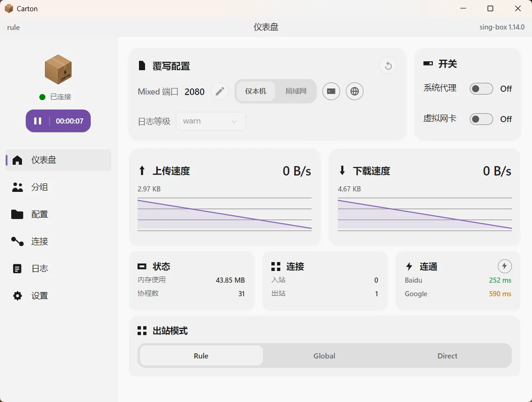This screenshot has height=402, width=532.
Task: Click the Carton app icon in title bar
Action: 8,8
